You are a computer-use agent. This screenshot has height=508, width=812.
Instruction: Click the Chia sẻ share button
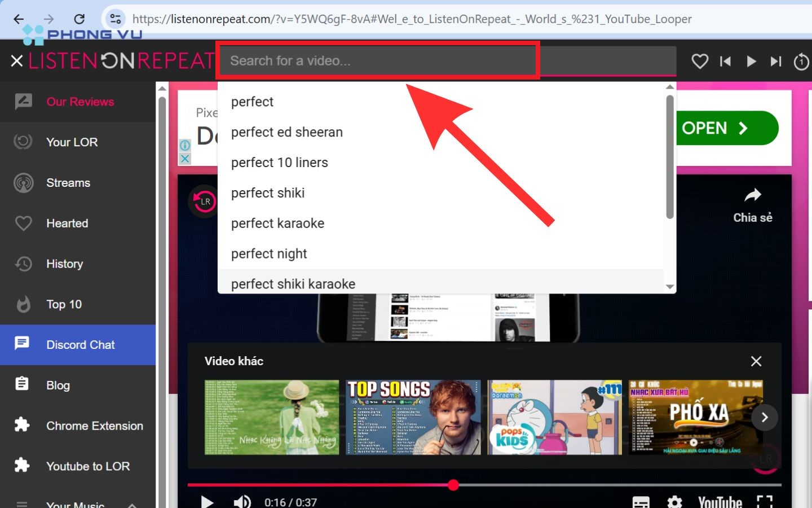pyautogui.click(x=752, y=203)
